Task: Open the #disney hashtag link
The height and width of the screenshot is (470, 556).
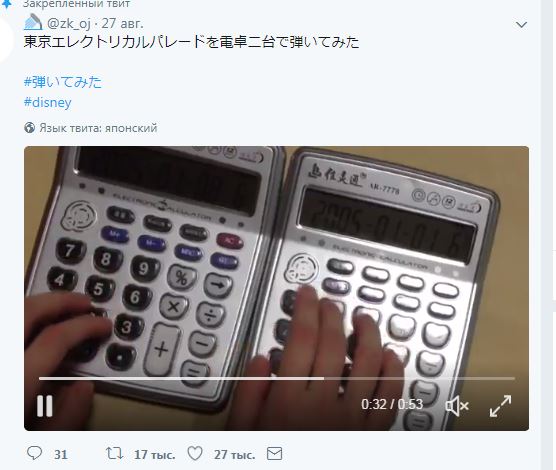Action: pos(48,102)
